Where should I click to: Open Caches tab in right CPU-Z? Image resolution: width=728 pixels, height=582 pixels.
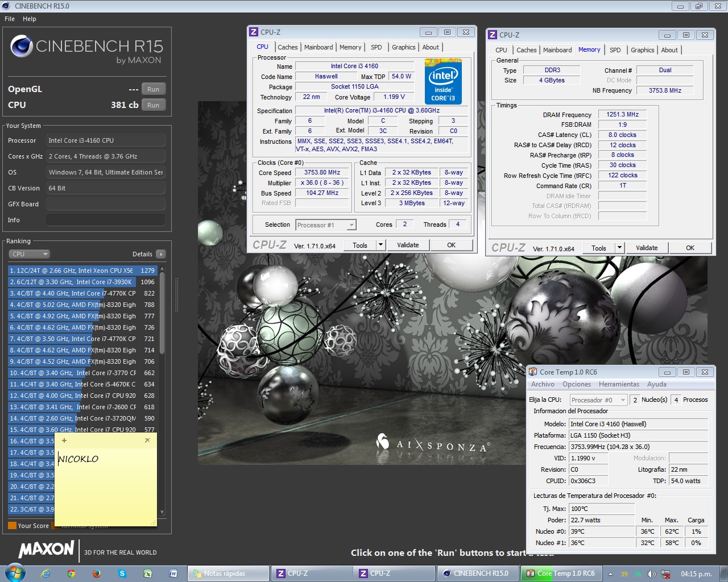point(527,50)
